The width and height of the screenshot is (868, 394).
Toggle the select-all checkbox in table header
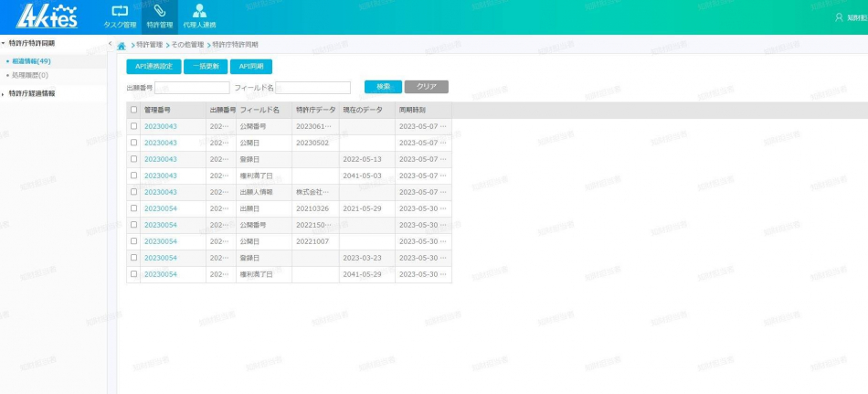point(133,110)
